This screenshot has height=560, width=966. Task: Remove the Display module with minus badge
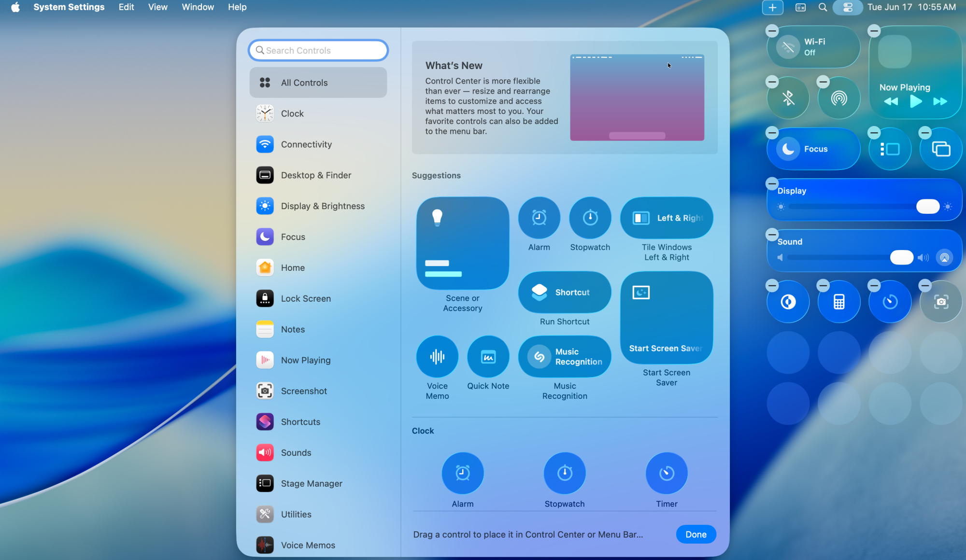772,183
